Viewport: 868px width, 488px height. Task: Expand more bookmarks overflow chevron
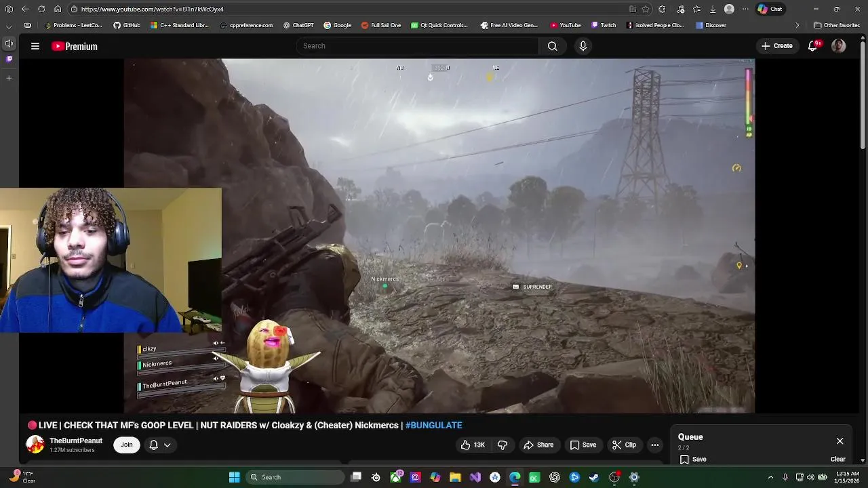click(797, 25)
